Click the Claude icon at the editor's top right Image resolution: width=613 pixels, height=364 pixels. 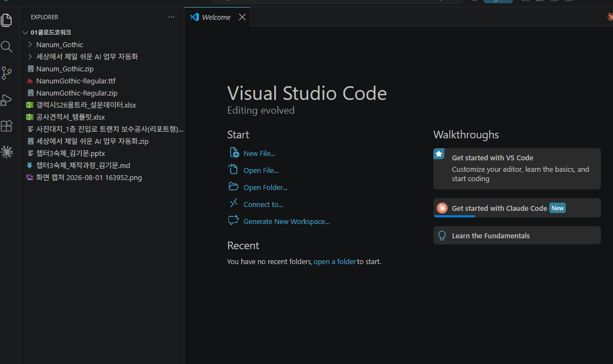coord(610,17)
